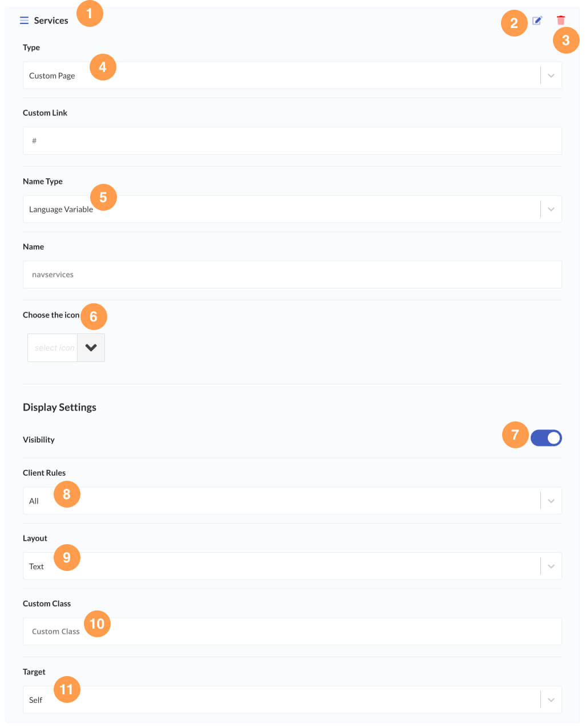Click the Custom Link input field
The height and width of the screenshot is (728, 586).
292,141
